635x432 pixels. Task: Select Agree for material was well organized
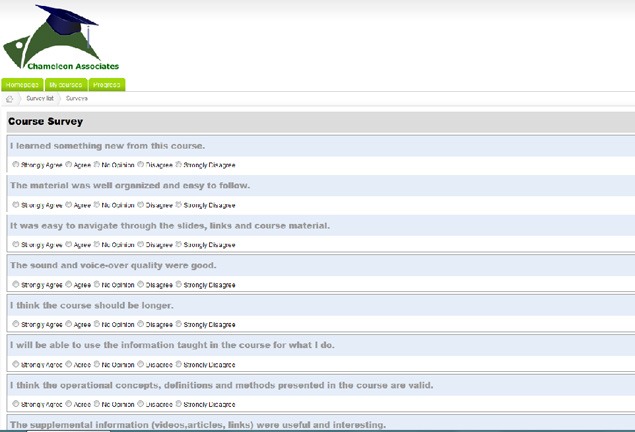point(69,204)
